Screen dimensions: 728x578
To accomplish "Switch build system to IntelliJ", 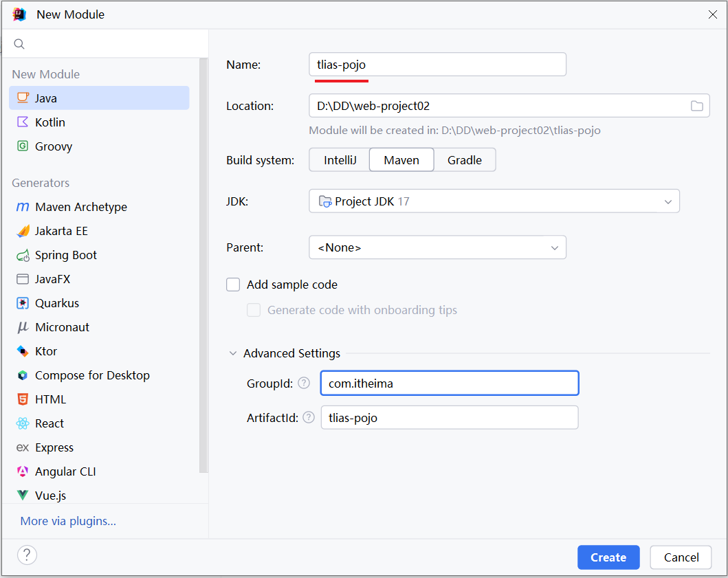I will 339,160.
